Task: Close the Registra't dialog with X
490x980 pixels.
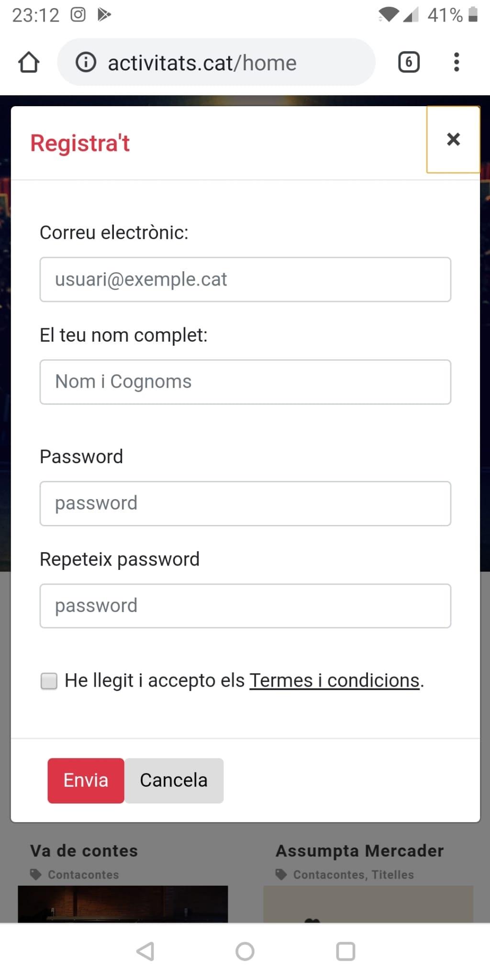Action: point(453,139)
